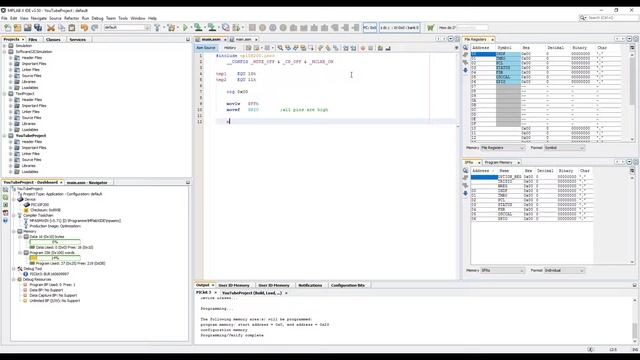Switch to the Notifications tab
The width and height of the screenshot is (640, 360).
tap(310, 285)
